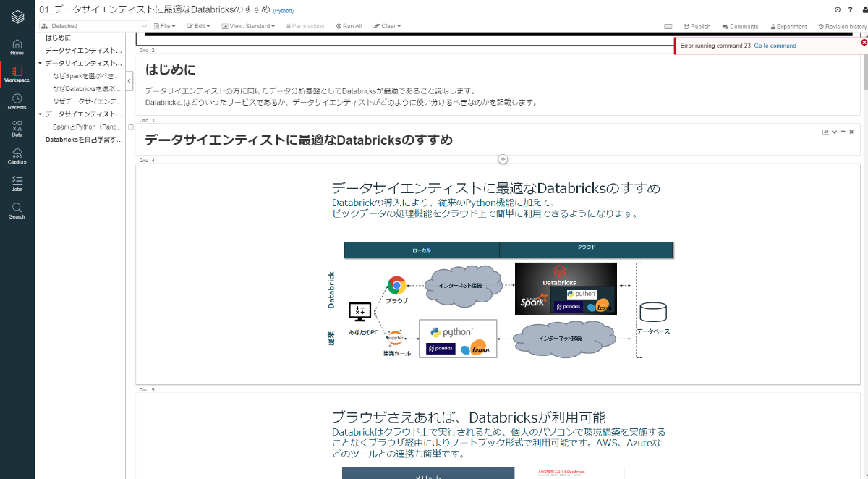Viewport: 868px width, 479px height.
Task: Collapse outline section above なぜSparkを選ぶべき
Action: [41, 63]
